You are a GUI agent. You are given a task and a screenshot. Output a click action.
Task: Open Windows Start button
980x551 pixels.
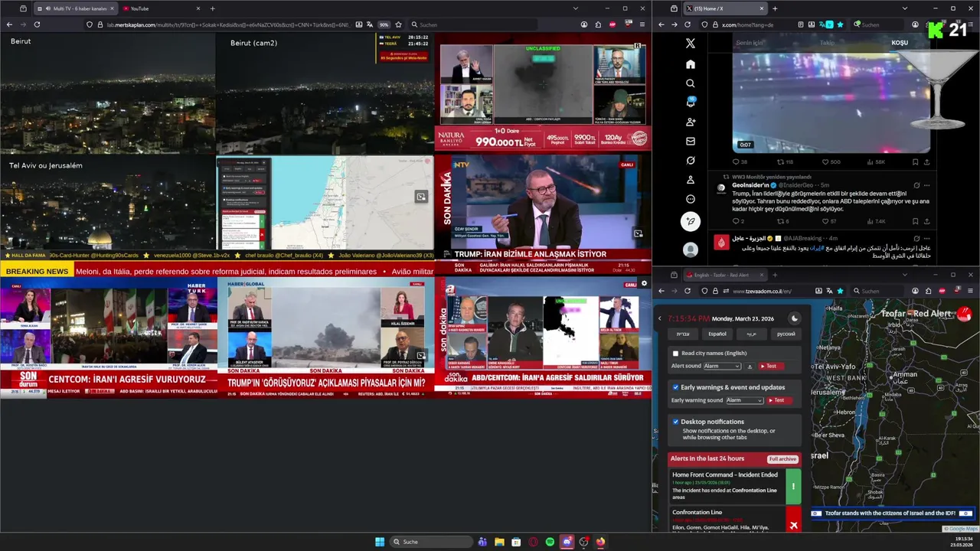pyautogui.click(x=380, y=542)
